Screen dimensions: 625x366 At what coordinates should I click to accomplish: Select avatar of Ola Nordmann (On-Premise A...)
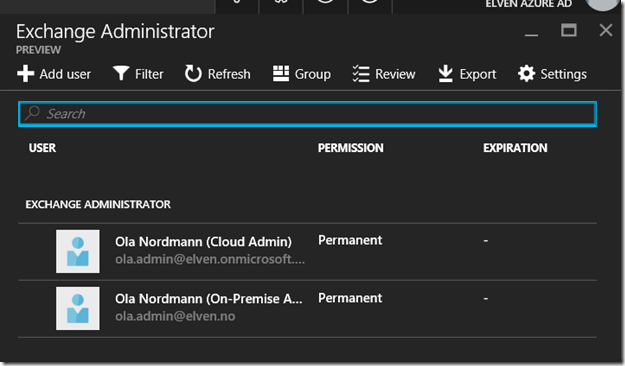78,308
